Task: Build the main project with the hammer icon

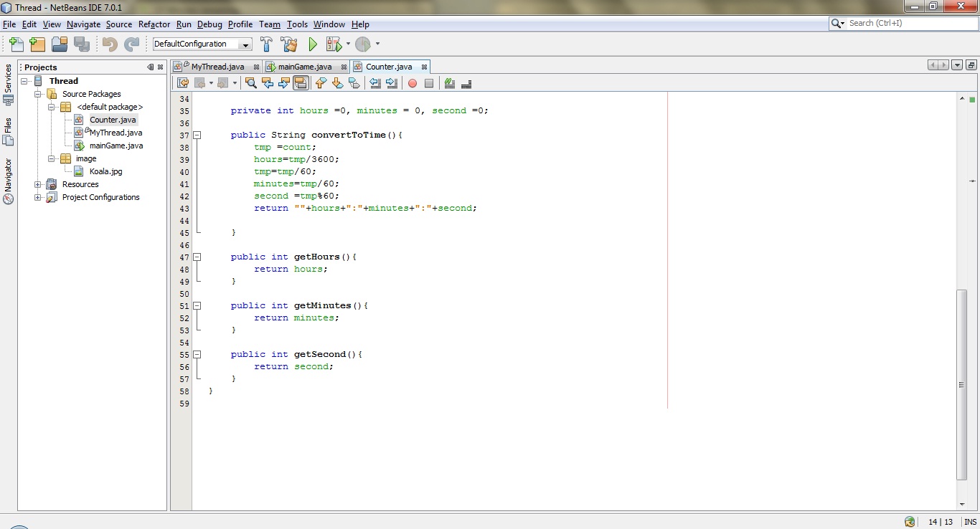Action: click(266, 44)
